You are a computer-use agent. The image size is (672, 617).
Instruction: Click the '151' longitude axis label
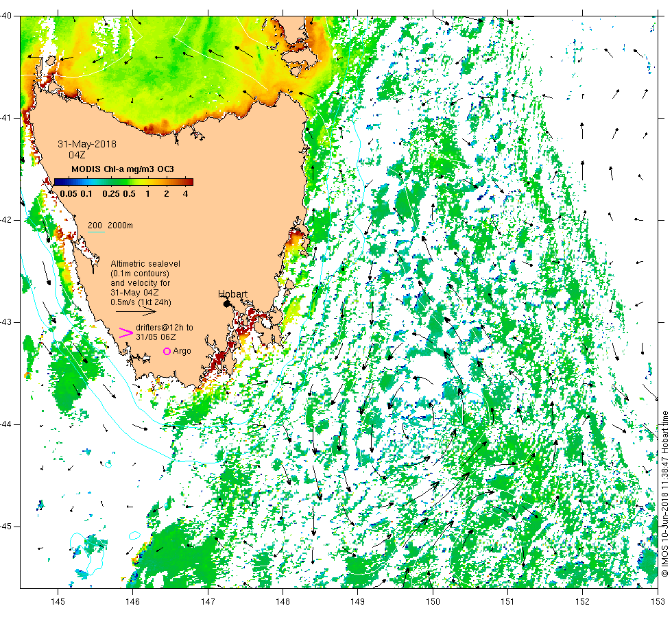tap(507, 602)
